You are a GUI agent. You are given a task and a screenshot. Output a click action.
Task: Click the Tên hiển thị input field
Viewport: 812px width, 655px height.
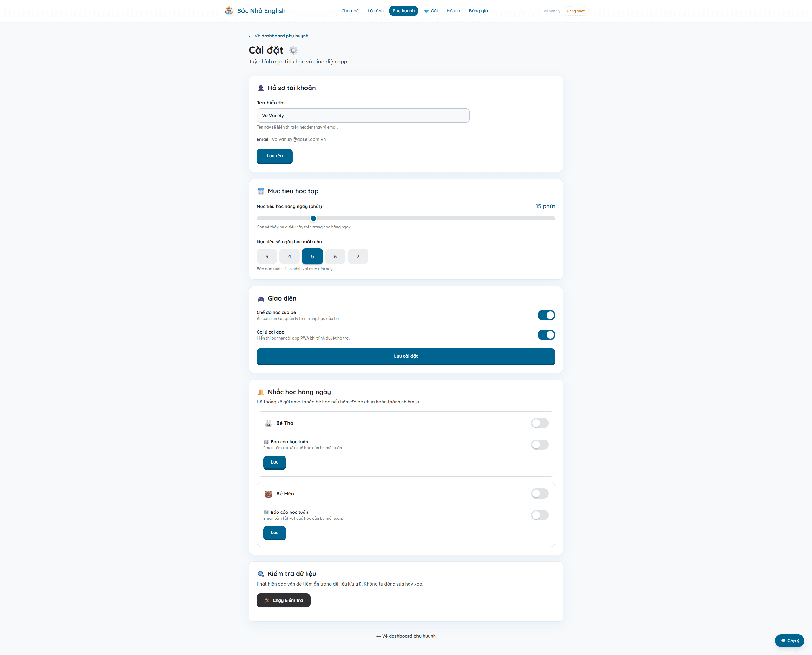pos(363,116)
